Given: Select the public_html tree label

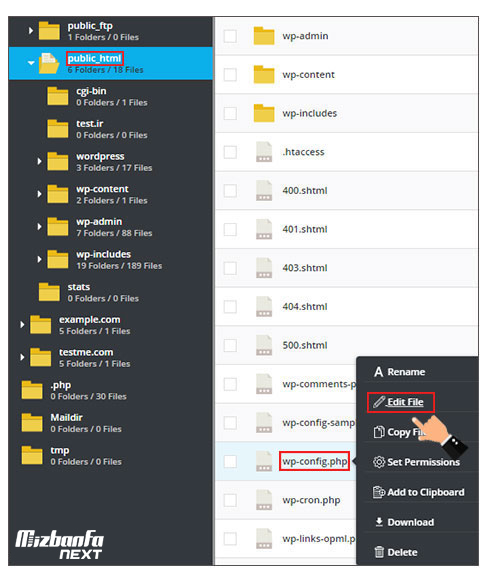Looking at the screenshot, I should pos(94,58).
